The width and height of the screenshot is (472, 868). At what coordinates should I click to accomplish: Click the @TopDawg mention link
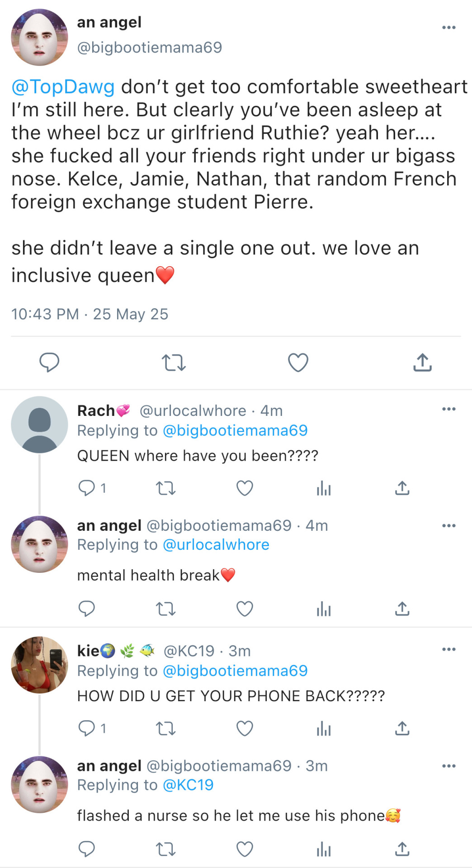(63, 87)
